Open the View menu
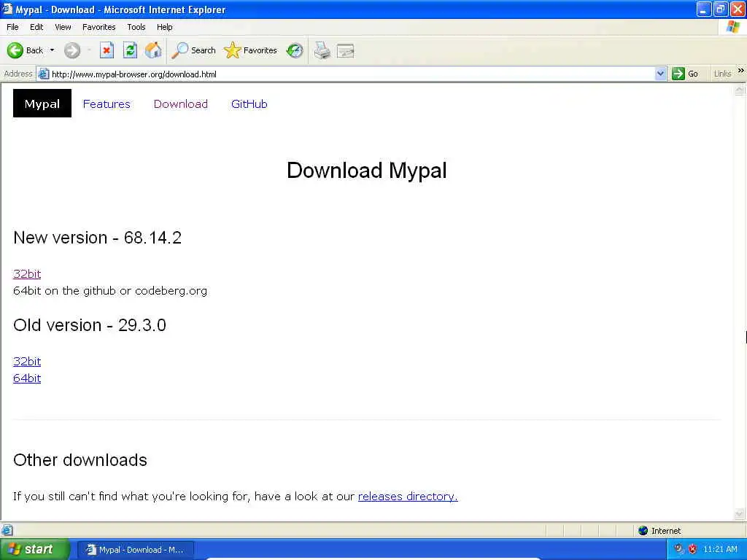This screenshot has width=747, height=560. [63, 27]
